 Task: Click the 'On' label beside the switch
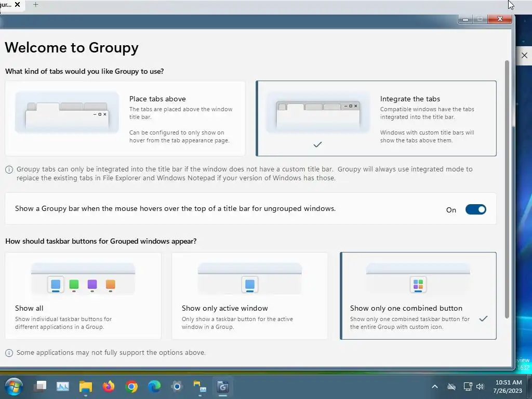click(x=451, y=210)
